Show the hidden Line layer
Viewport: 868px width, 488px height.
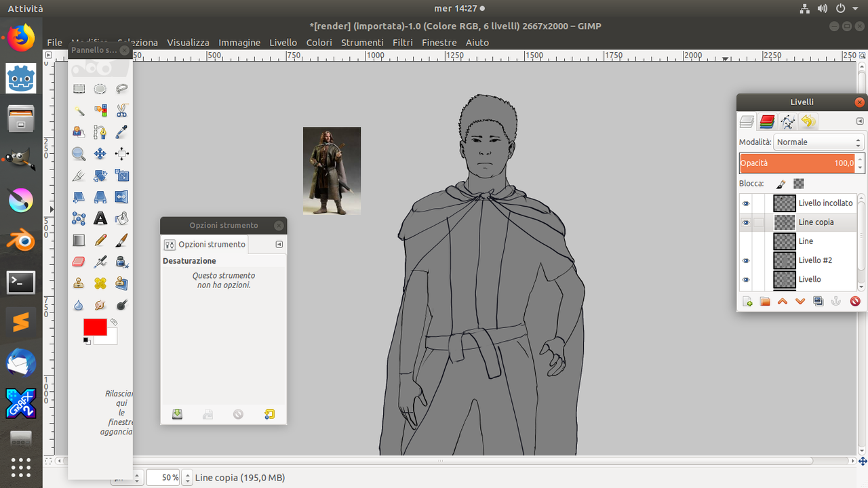coord(746,241)
